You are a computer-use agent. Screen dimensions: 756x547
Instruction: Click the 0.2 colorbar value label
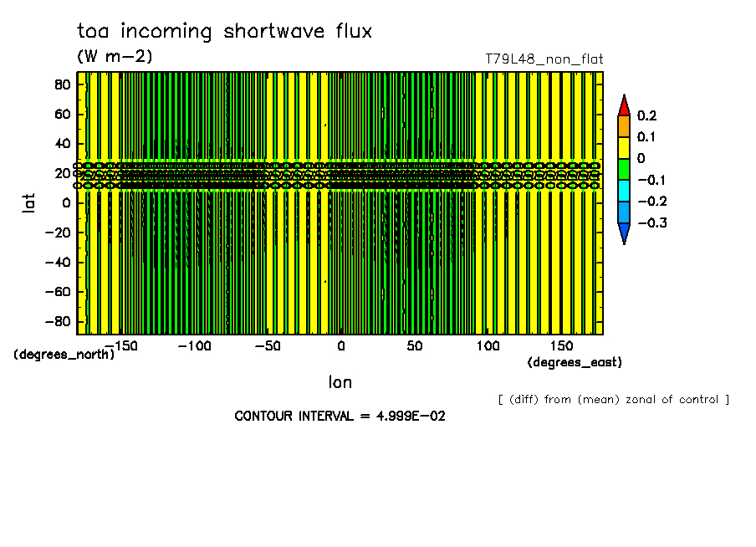pos(646,115)
